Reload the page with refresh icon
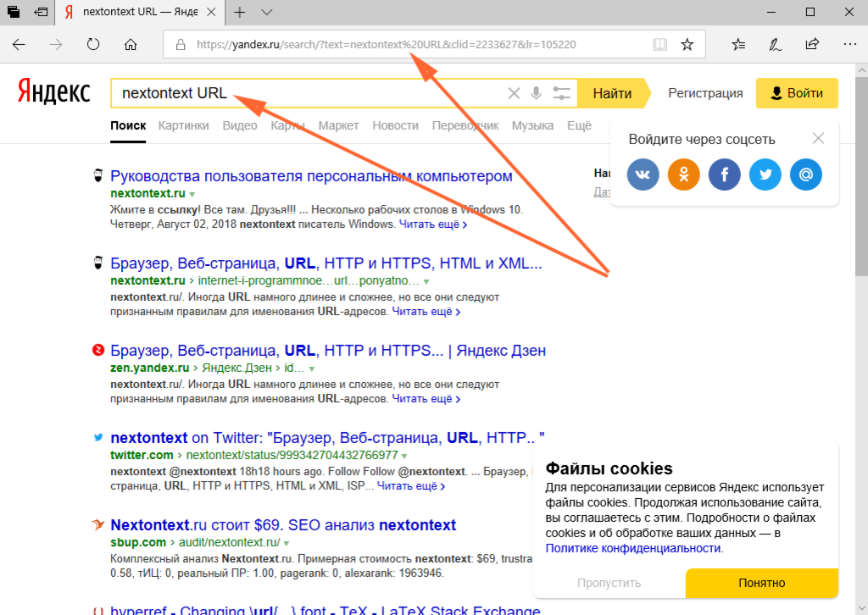Image resolution: width=868 pixels, height=615 pixels. click(x=93, y=44)
